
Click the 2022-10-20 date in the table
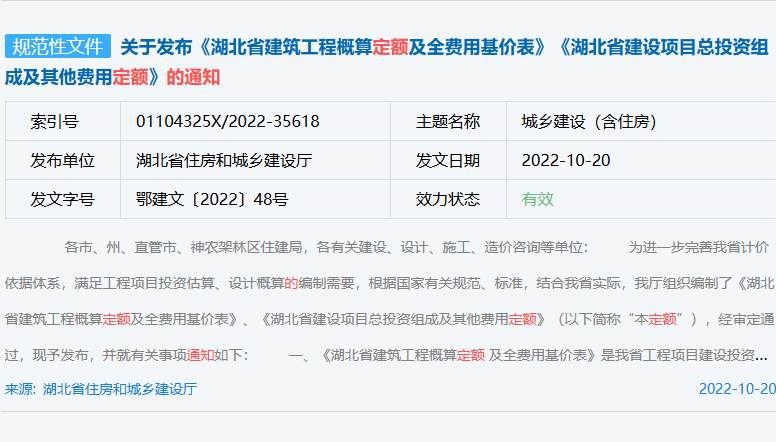coord(566,160)
